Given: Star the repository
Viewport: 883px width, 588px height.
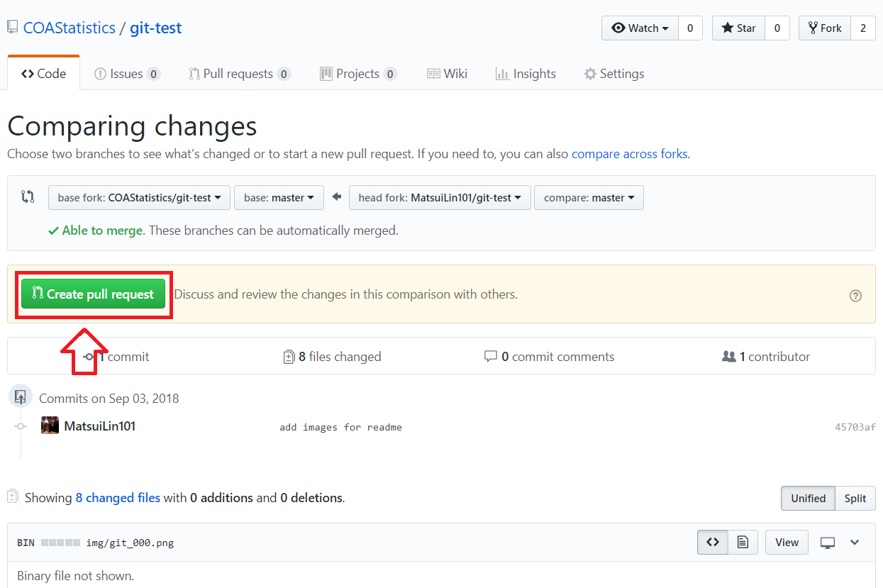Looking at the screenshot, I should coord(738,28).
